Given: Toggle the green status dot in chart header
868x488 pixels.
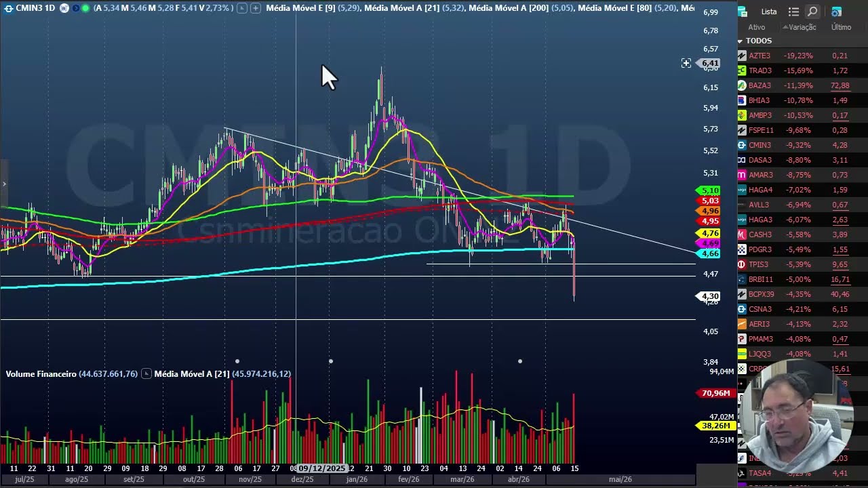Looking at the screenshot, I should coord(85,8).
